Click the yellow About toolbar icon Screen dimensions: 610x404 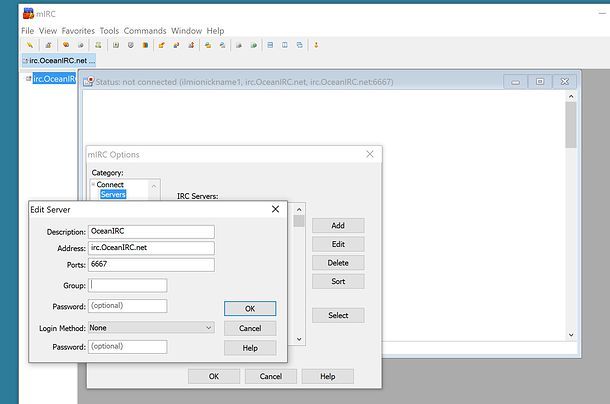316,45
